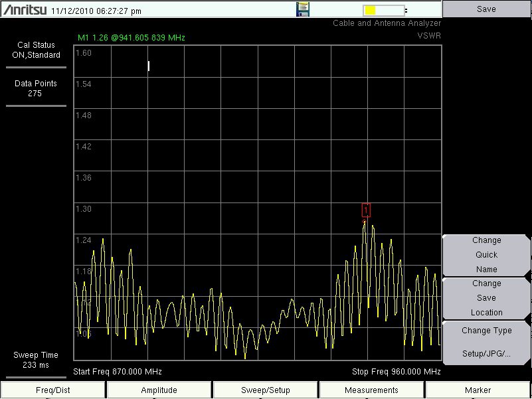532x399 pixels.
Task: Click the VSWR measurement label
Action: 429,36
